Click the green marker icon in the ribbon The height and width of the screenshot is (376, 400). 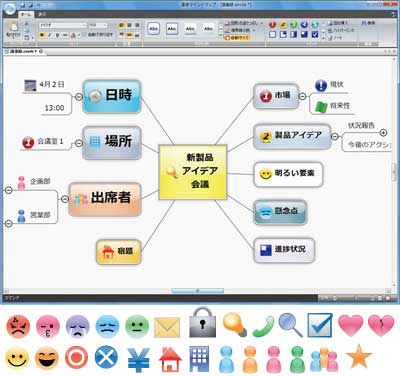[x=293, y=25]
